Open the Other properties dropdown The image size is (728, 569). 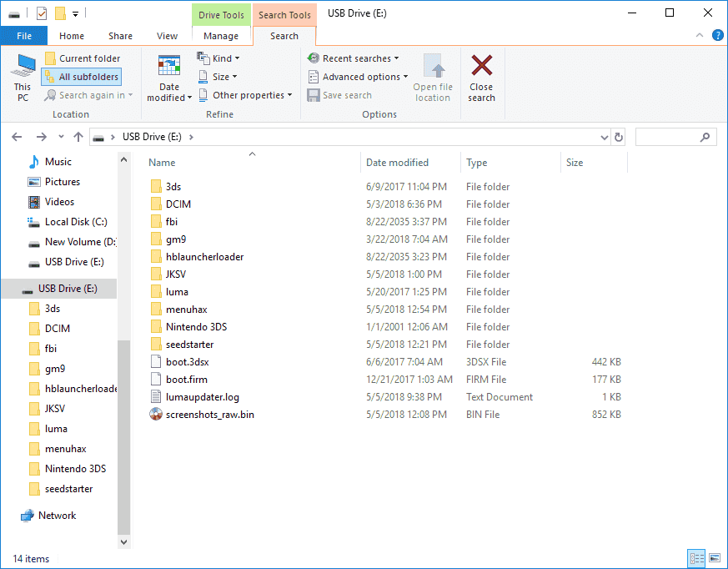246,96
